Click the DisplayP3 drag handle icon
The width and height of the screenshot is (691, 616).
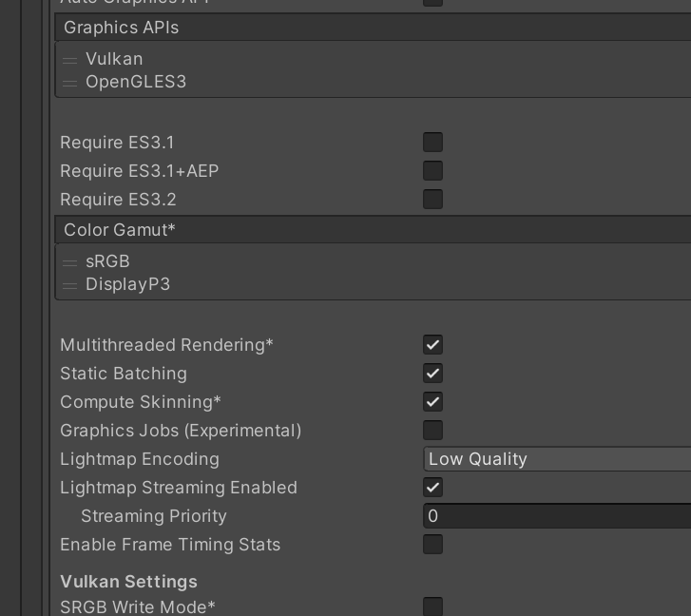point(69,285)
